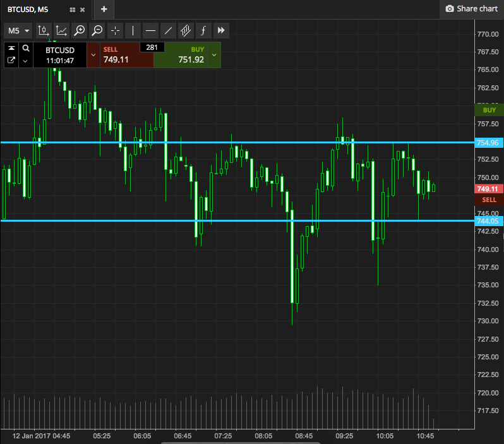Viewport: 504px width, 444px height.
Task: Add a new chart tab
Action: point(104,9)
